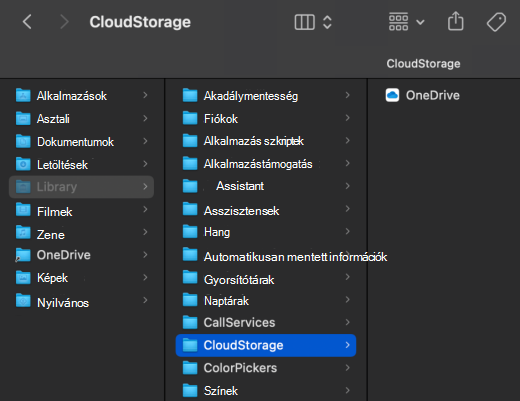Open the Group by grid icon
The width and height of the screenshot is (520, 401).
(x=398, y=22)
